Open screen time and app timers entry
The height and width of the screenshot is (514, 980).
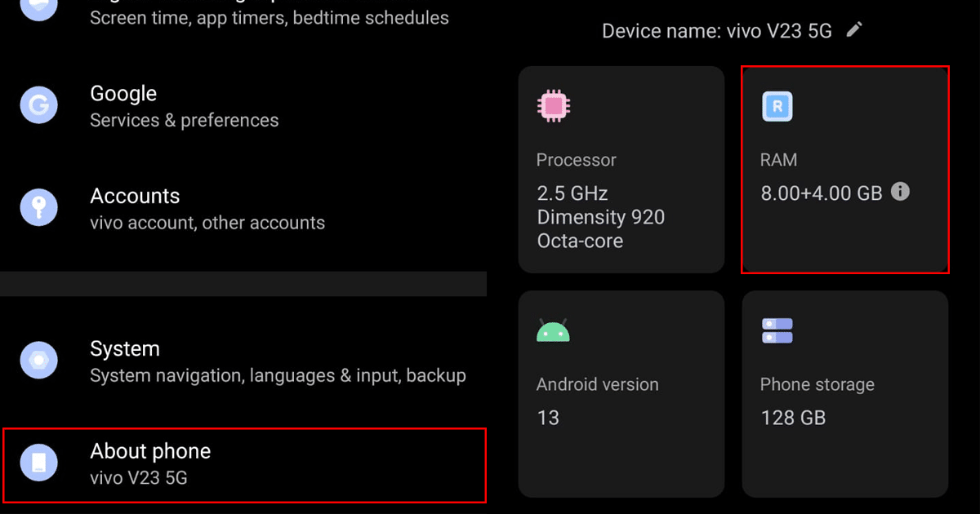[x=269, y=16]
